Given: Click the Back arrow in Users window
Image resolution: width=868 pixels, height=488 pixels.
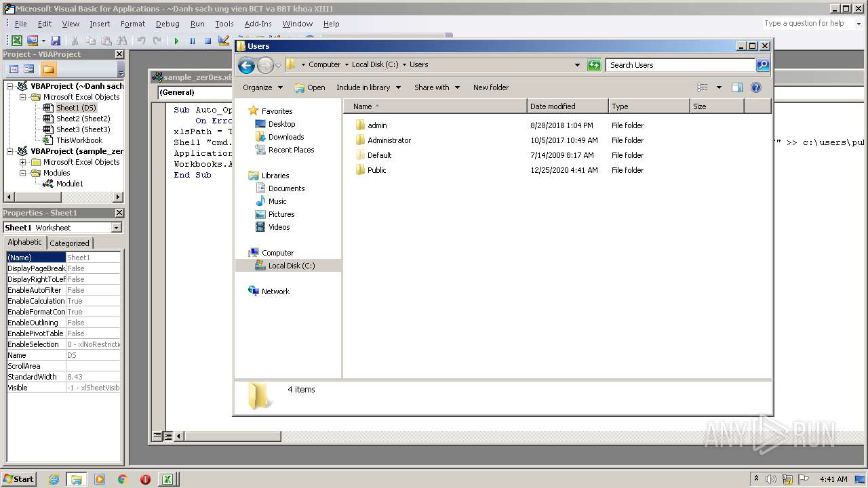Looking at the screenshot, I should pos(246,65).
